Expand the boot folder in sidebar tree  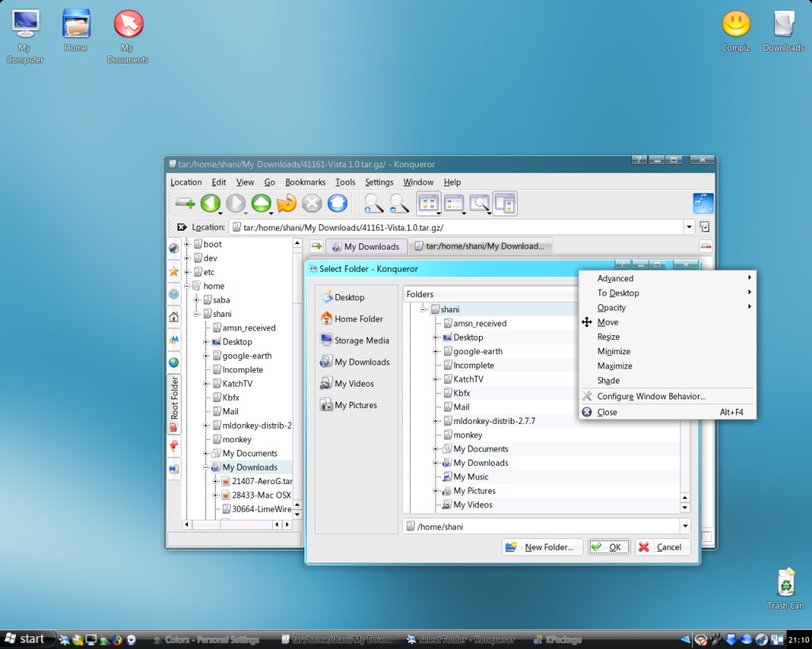pyautogui.click(x=187, y=244)
